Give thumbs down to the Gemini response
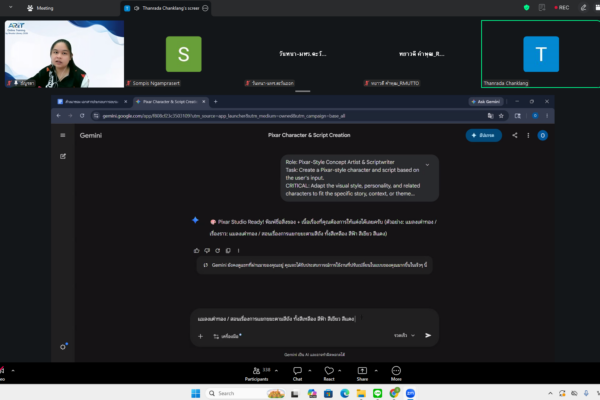Viewport: 600px width, 400px height. click(207, 250)
